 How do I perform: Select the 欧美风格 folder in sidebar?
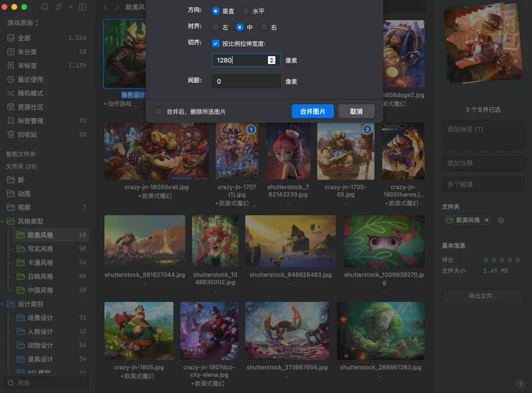click(x=51, y=235)
